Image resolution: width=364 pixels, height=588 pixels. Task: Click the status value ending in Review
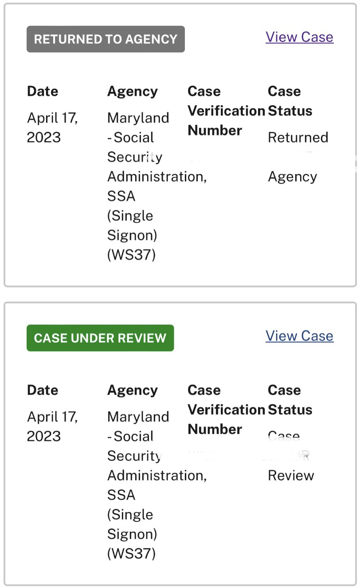[291, 456]
